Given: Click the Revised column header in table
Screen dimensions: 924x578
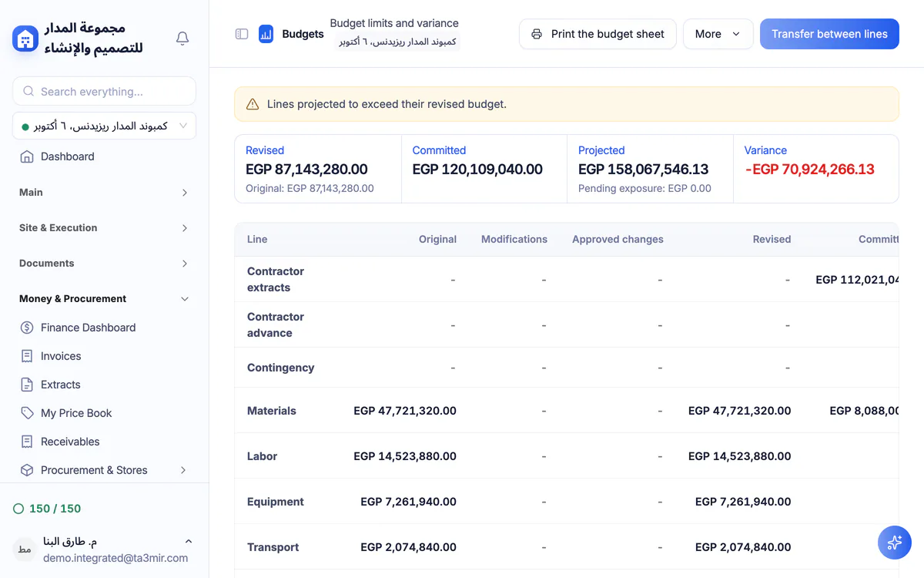Looking at the screenshot, I should (x=772, y=239).
